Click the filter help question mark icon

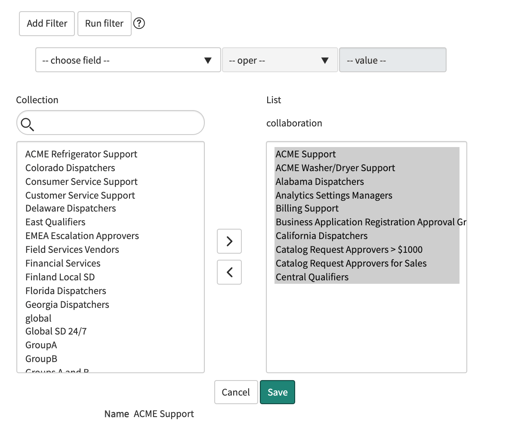pyautogui.click(x=139, y=23)
